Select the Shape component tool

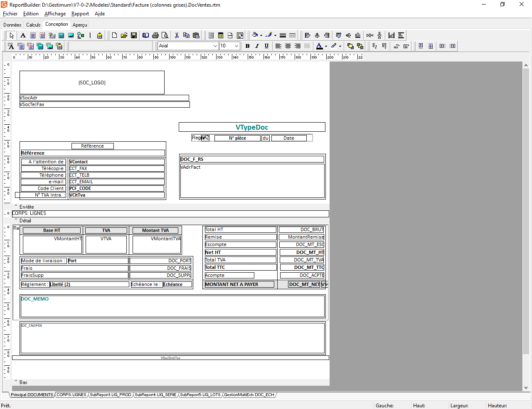coord(81,35)
